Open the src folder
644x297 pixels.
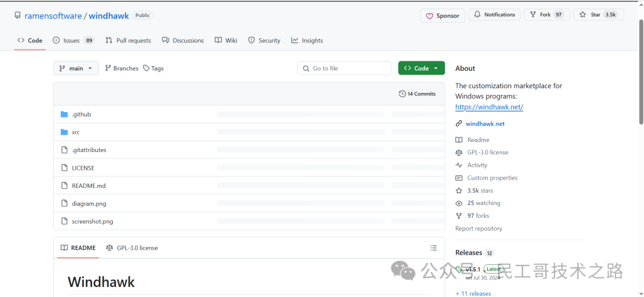(x=76, y=132)
